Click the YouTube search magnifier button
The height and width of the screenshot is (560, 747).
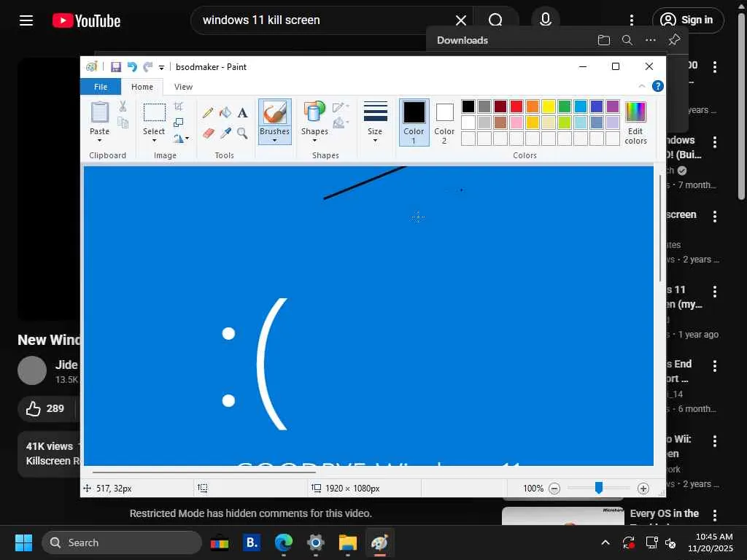[496, 20]
